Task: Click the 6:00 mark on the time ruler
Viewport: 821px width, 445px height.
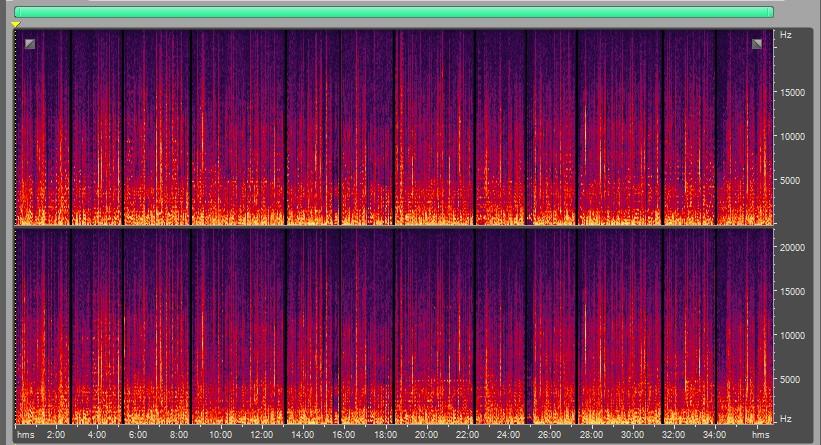Action: (138, 435)
